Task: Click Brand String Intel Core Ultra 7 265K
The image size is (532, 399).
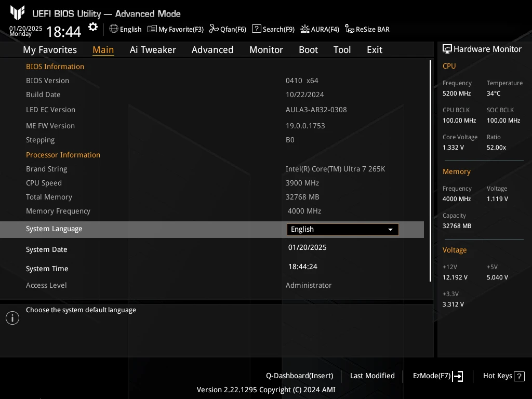Action: [335, 169]
